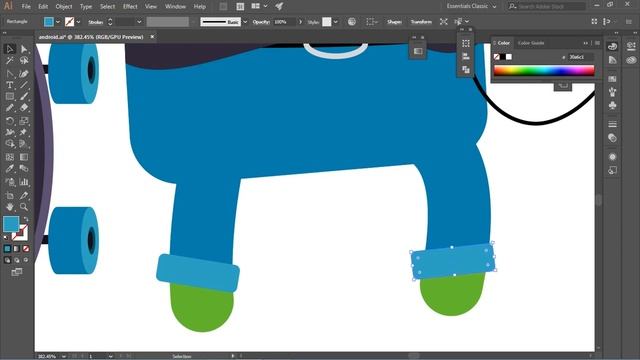Screen dimensions: 640x360
Task: Set paint mode to None
Action: click(x=26, y=249)
